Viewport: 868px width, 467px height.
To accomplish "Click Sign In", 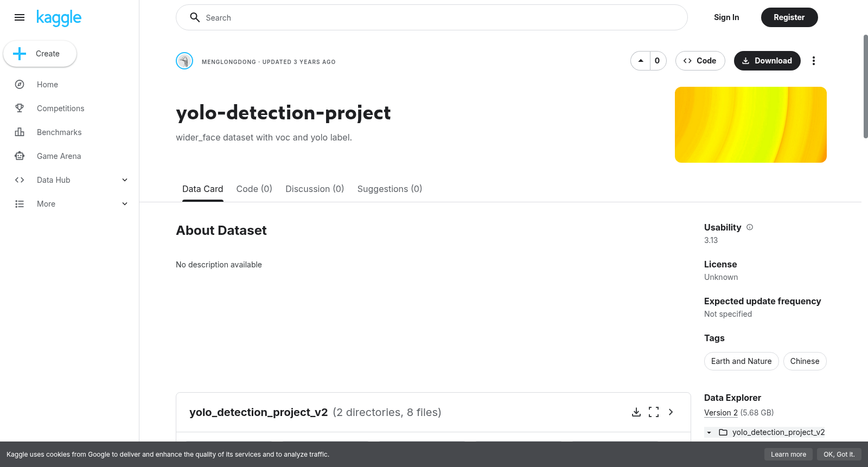I will point(726,17).
